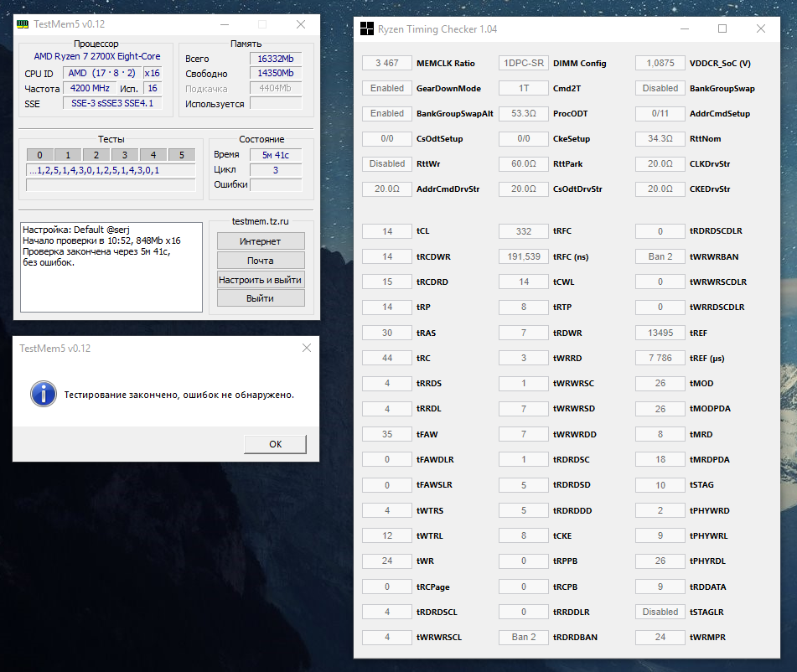
Task: Click the blue information icon in the dialog
Action: [x=44, y=394]
